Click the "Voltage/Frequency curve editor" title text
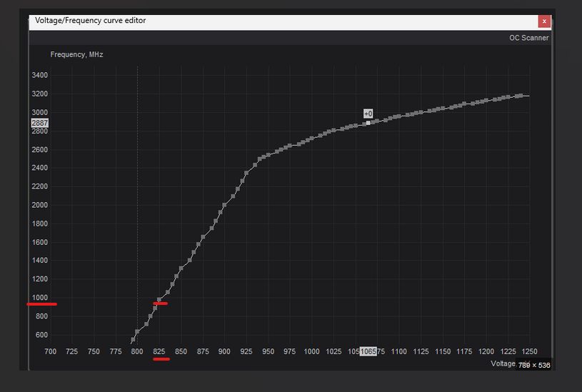The width and height of the screenshot is (582, 392). pyautogui.click(x=90, y=21)
